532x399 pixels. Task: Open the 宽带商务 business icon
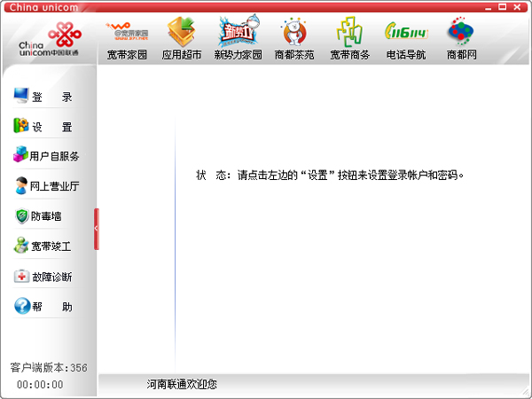click(350, 40)
